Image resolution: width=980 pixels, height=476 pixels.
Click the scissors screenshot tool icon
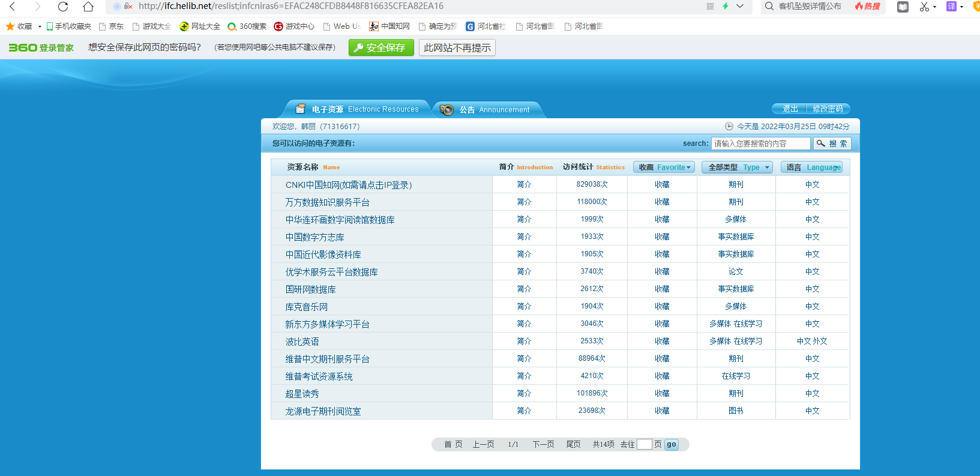click(x=924, y=7)
